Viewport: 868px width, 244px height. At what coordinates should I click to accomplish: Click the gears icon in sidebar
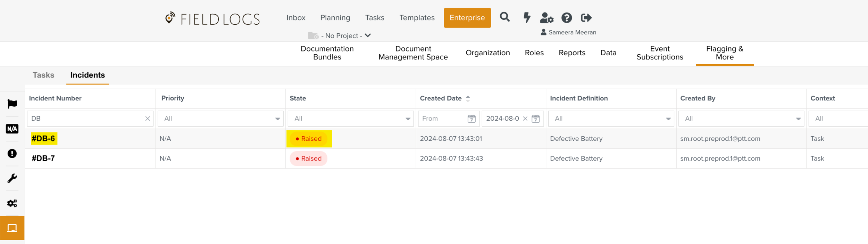(x=12, y=203)
